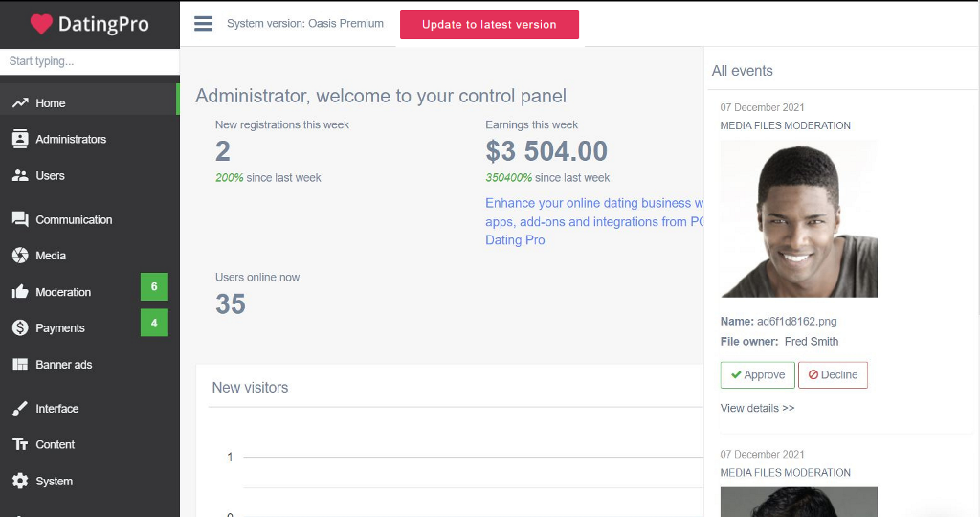This screenshot has height=517, width=980.
Task: Decline the ad6f1d8162.png media file
Action: click(x=833, y=375)
